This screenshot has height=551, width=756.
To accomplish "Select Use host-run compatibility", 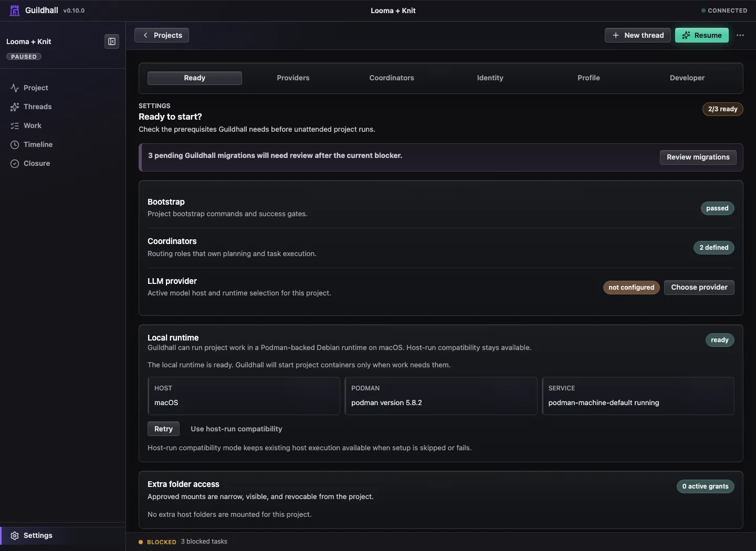I will [x=236, y=429].
